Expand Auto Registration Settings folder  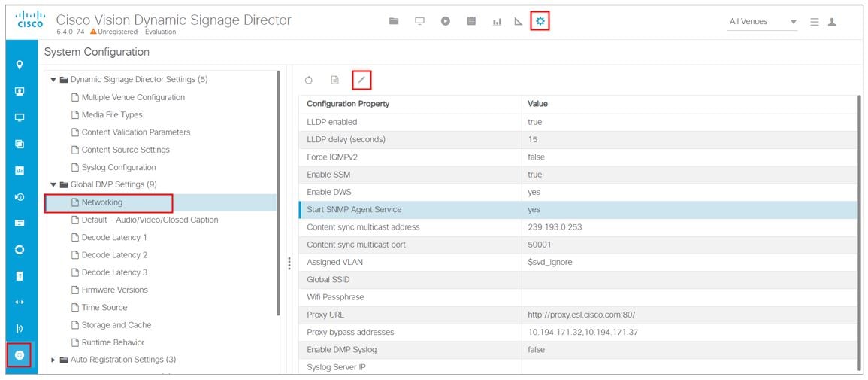pyautogui.click(x=53, y=360)
